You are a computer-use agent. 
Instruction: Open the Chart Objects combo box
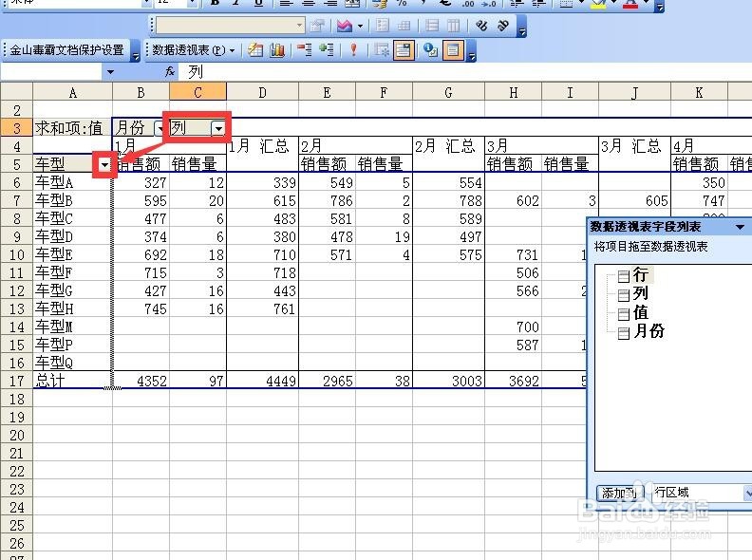[230, 26]
